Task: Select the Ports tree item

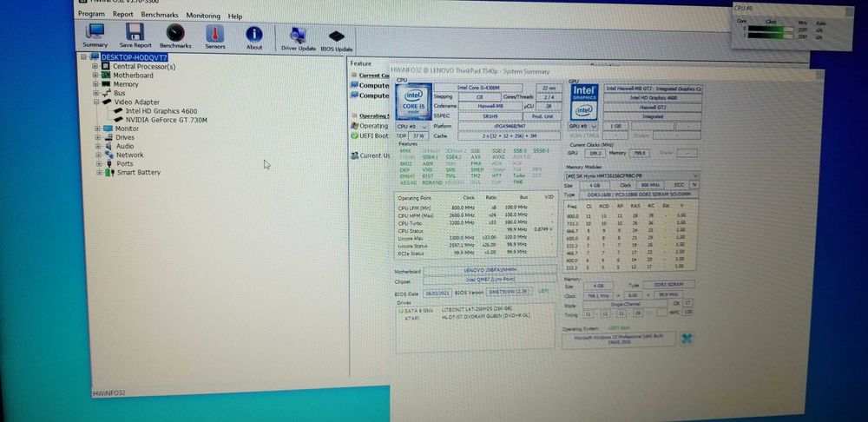Action: tap(125, 164)
